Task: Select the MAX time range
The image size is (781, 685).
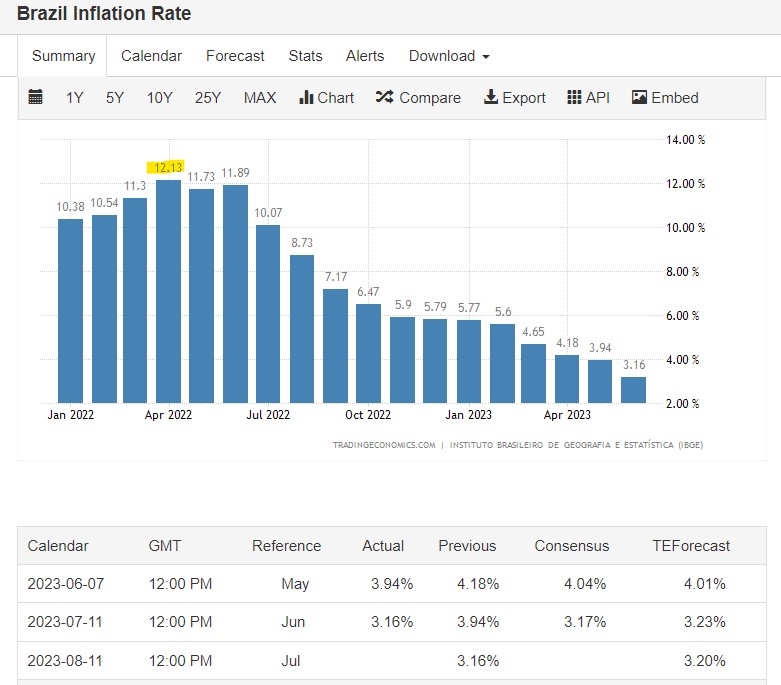Action: click(x=260, y=98)
